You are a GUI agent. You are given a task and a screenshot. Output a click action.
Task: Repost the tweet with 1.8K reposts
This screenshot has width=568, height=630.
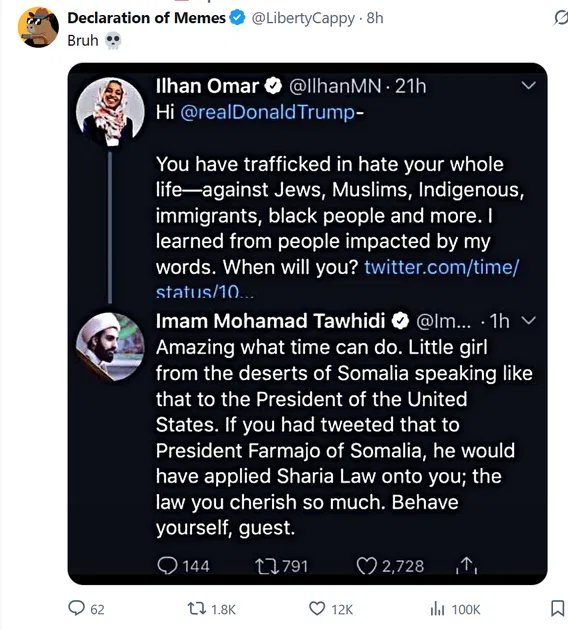tap(197, 609)
